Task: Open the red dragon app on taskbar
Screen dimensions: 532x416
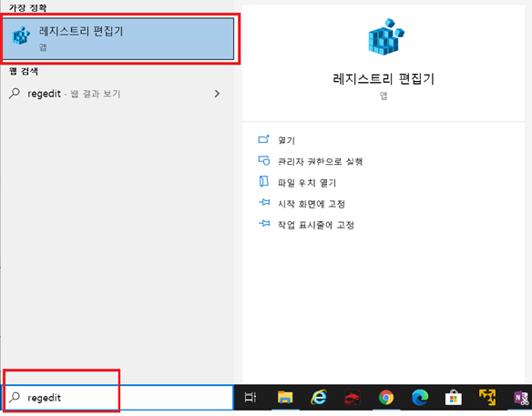Action: [353, 398]
